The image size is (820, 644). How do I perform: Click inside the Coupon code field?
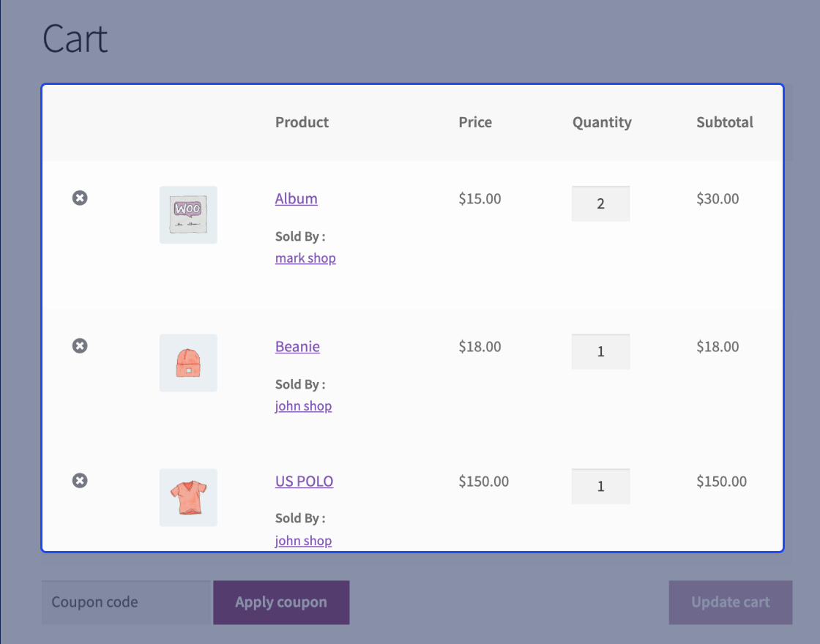[x=124, y=602]
